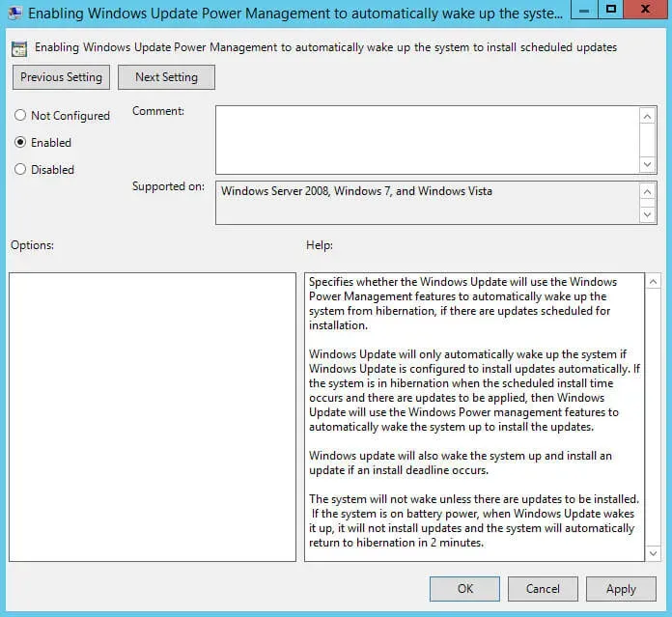The height and width of the screenshot is (617, 672).
Task: Close the dialog with the X button
Action: click(x=646, y=10)
